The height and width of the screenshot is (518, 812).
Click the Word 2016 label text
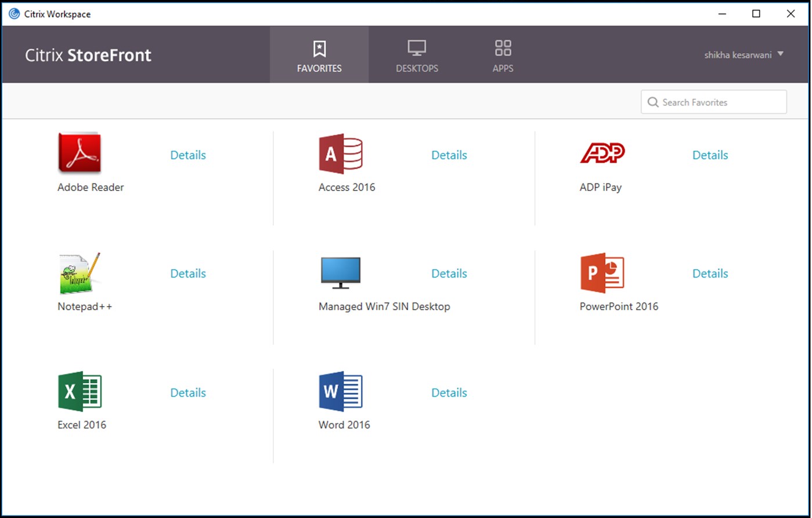click(x=344, y=425)
